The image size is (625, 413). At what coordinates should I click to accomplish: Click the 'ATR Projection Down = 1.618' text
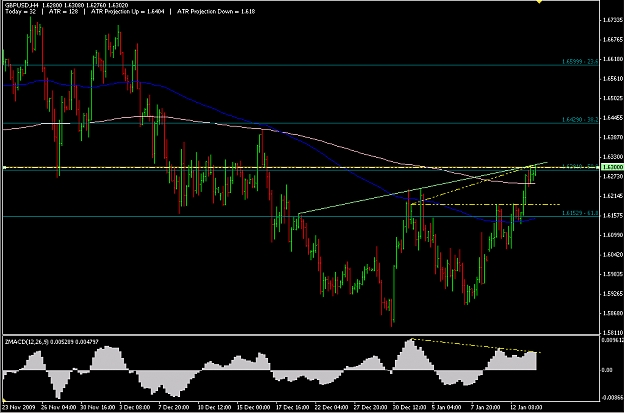pos(216,12)
